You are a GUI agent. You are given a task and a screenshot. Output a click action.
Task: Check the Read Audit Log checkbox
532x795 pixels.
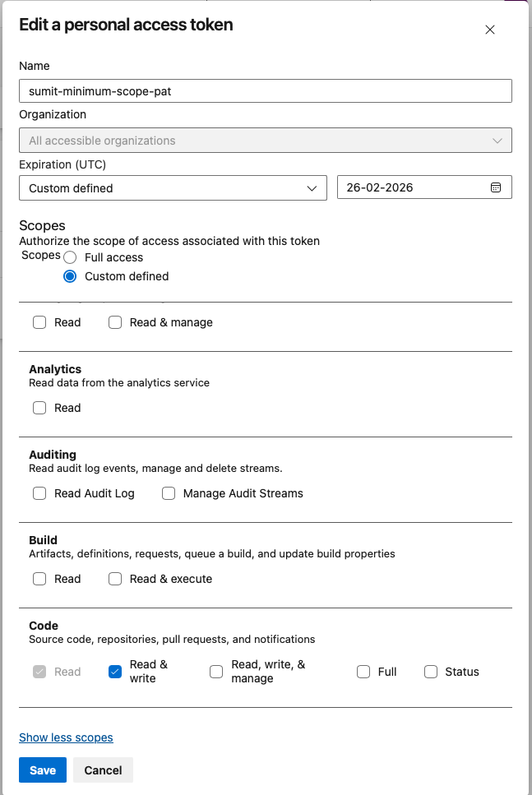39,493
